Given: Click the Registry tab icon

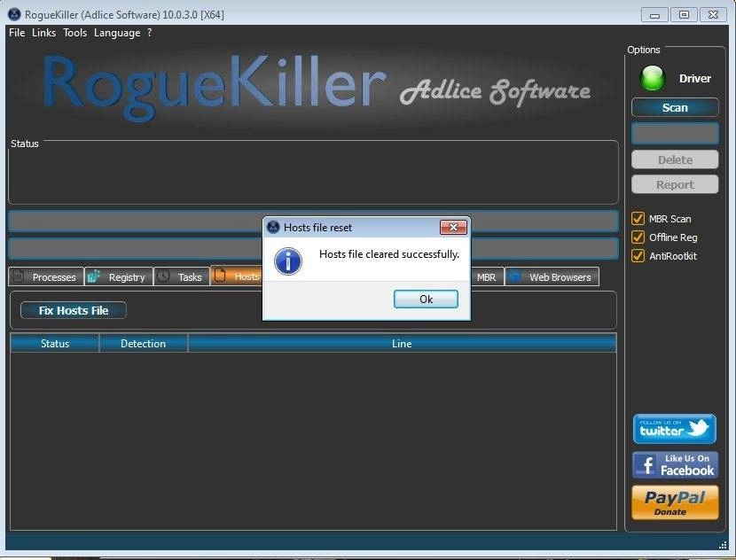Looking at the screenshot, I should 94,276.
